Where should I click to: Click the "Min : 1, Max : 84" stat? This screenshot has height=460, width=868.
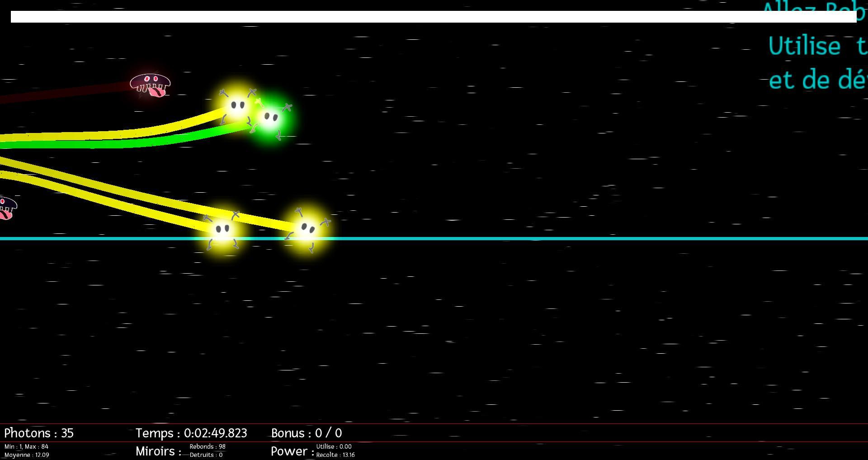26,446
